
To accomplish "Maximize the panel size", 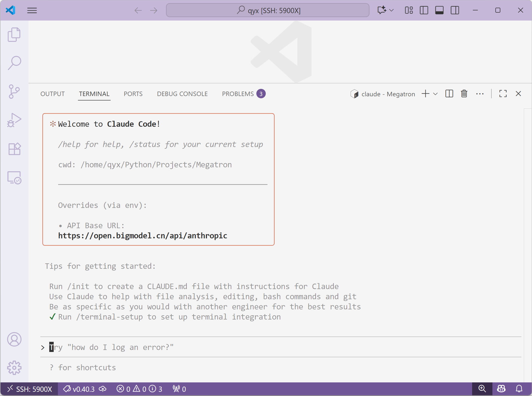I will [x=503, y=94].
